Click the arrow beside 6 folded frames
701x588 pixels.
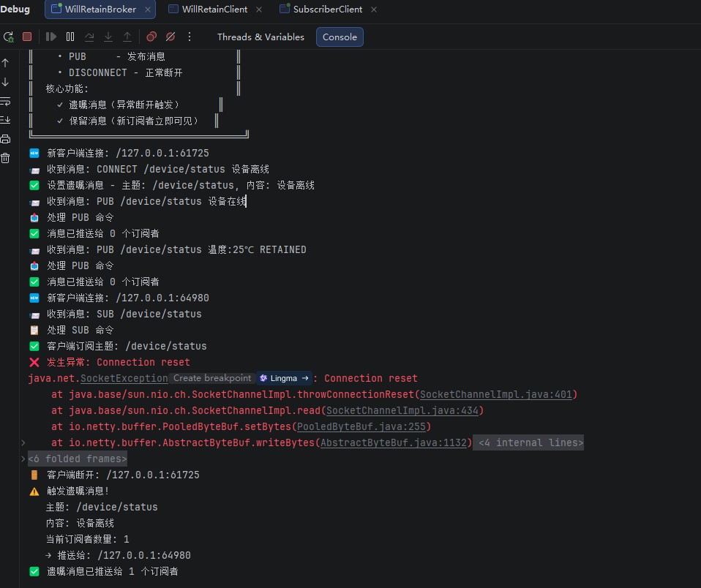coord(23,459)
